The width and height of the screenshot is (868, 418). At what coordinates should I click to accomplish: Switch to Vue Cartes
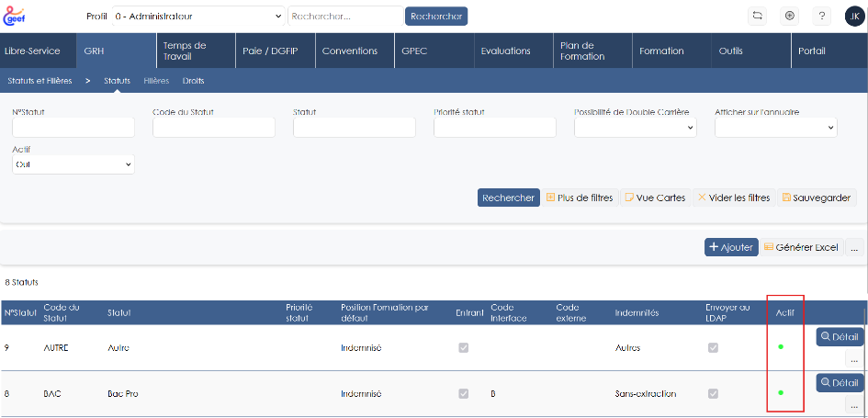656,198
